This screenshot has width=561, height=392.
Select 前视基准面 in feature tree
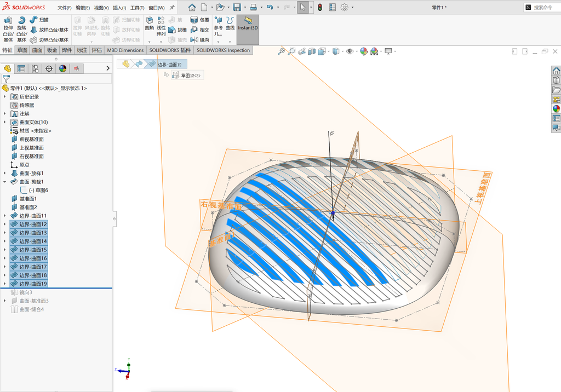27,139
